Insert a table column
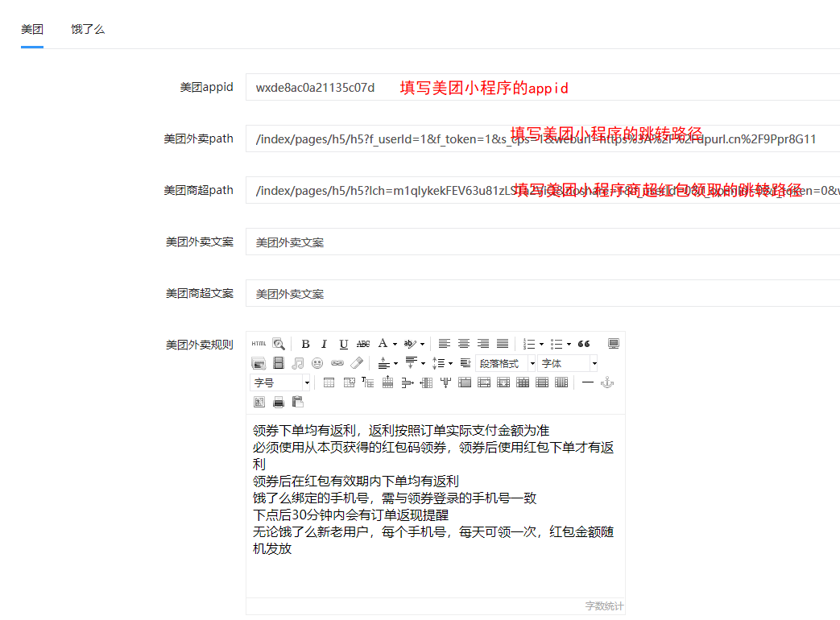Viewport: 840px width, 620px height. [426, 382]
